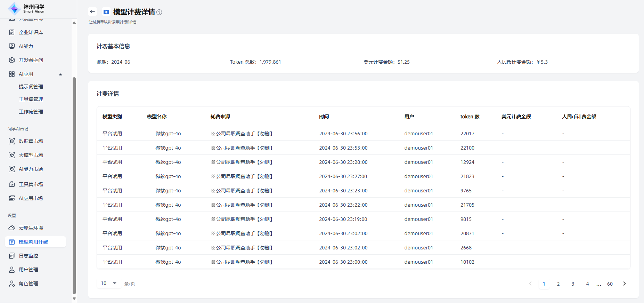This screenshot has width=644, height=303.
Task: Click the timestamp 2024-06-30 23:00:00
Action: pyautogui.click(x=343, y=262)
